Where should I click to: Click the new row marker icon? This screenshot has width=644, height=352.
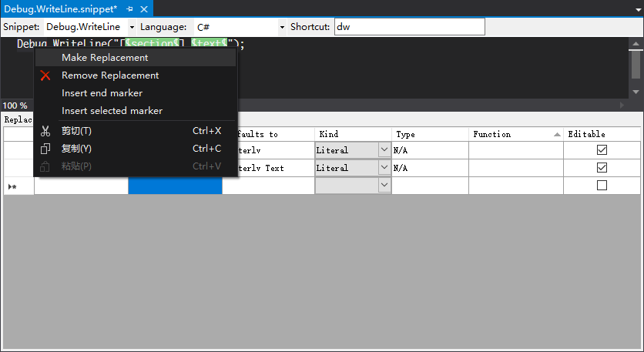[12, 186]
